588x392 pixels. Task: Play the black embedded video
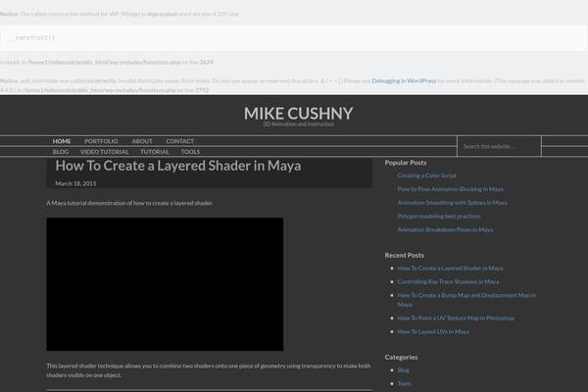tap(165, 284)
